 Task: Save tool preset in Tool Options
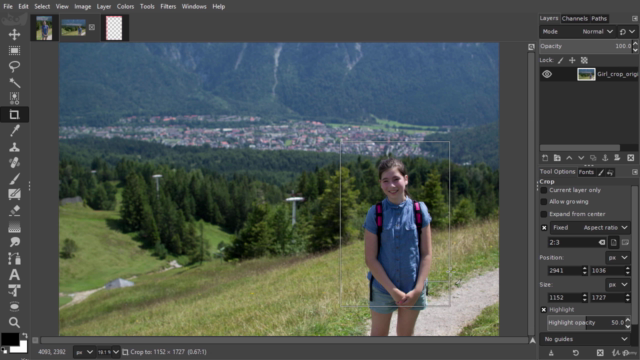click(551, 353)
